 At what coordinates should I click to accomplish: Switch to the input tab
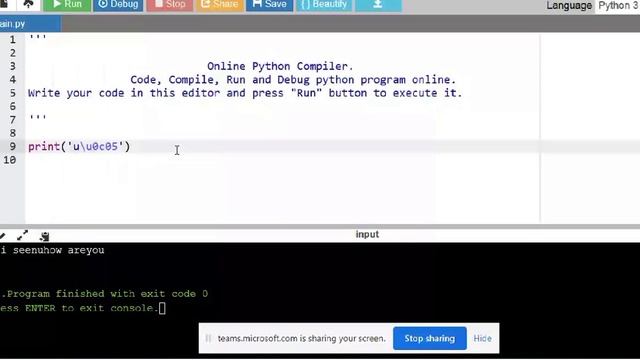click(367, 234)
